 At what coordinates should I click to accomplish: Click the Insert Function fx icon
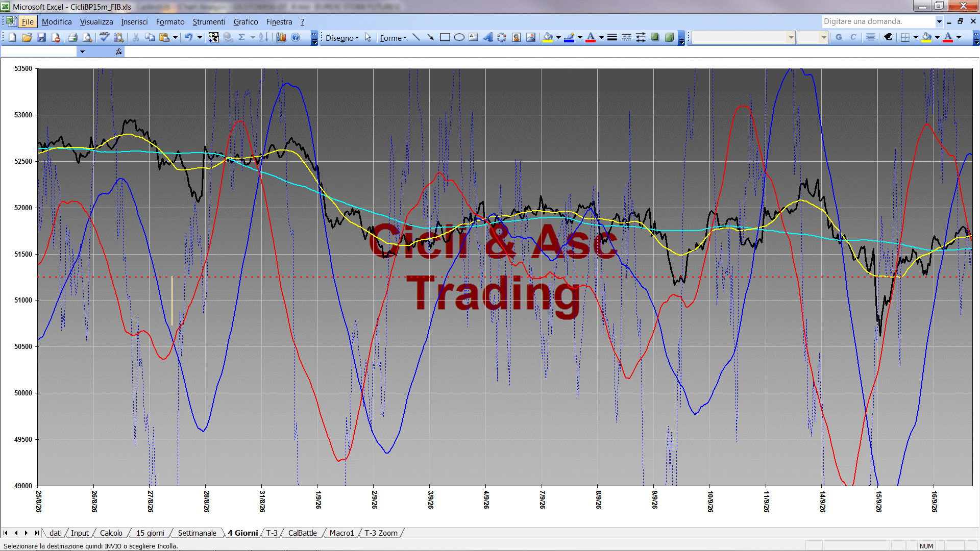click(119, 52)
